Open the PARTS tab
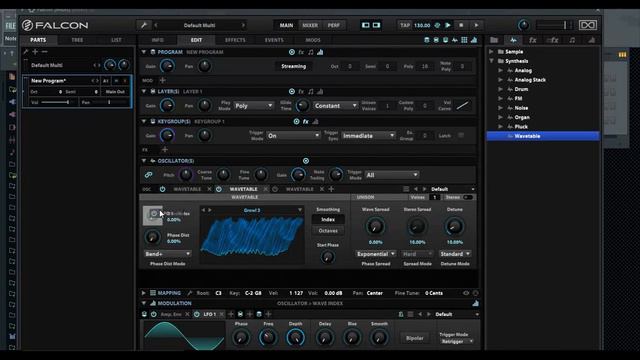 (38, 40)
